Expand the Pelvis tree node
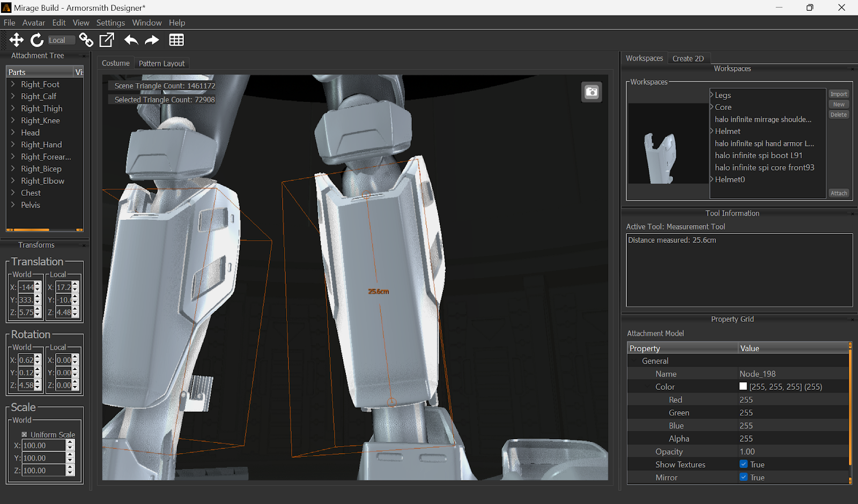The width and height of the screenshot is (858, 504). [13, 205]
